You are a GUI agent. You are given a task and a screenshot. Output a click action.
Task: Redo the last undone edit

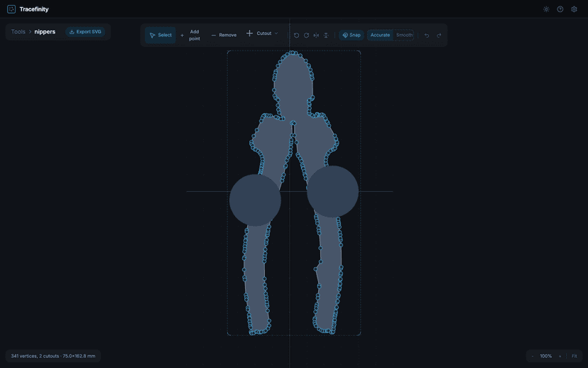coord(439,36)
